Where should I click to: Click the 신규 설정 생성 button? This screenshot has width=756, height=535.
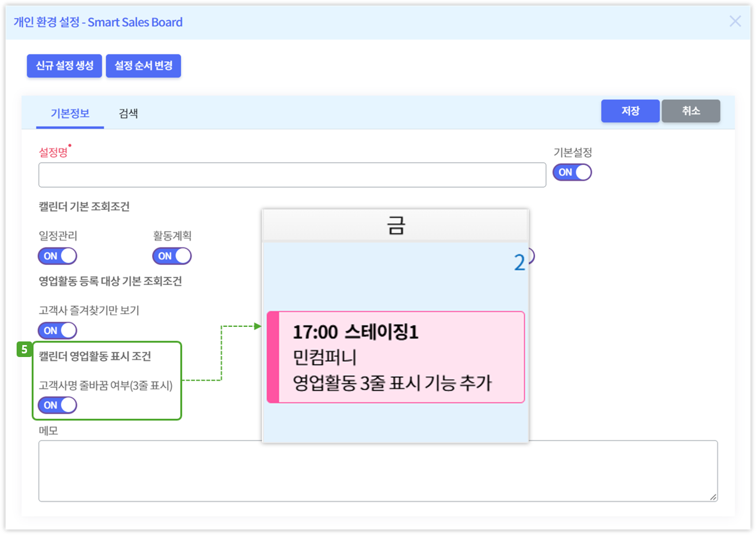click(64, 66)
